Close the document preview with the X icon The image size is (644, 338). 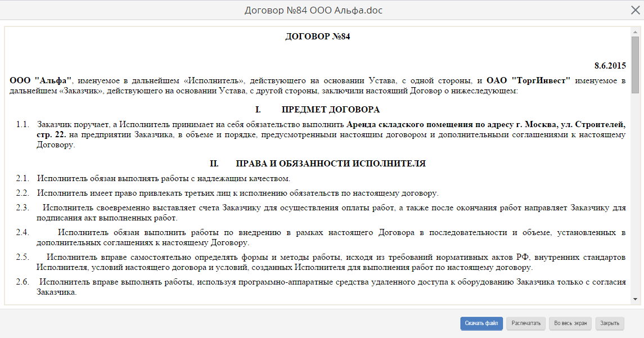click(635, 10)
